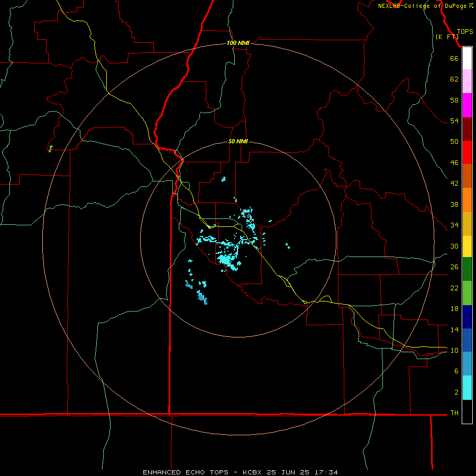Click the legend value 18
The width and height of the screenshot is (476, 476).
pyautogui.click(x=454, y=308)
